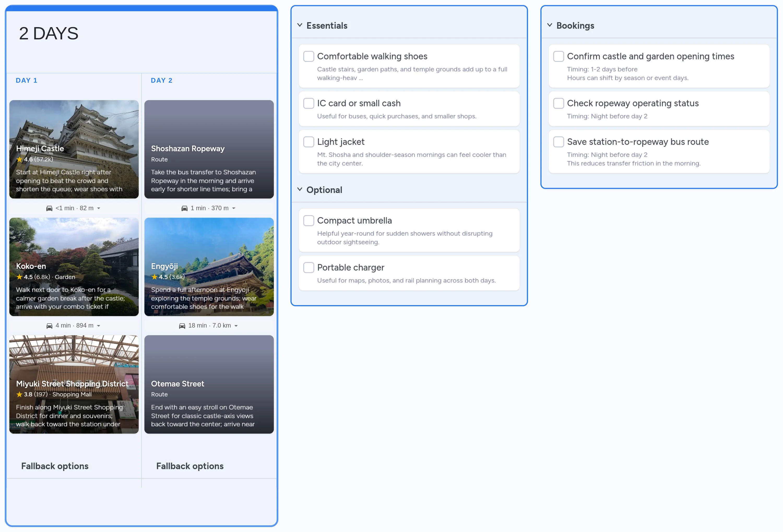The image size is (783, 532).
Task: Collapse the Essentials section chevron
Action: pos(300,25)
